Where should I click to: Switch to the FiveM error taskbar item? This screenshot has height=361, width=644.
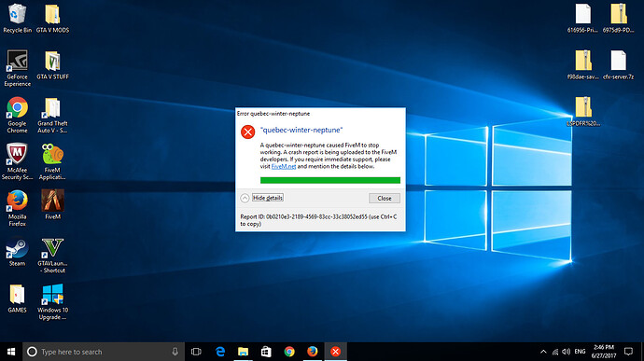[336, 352]
